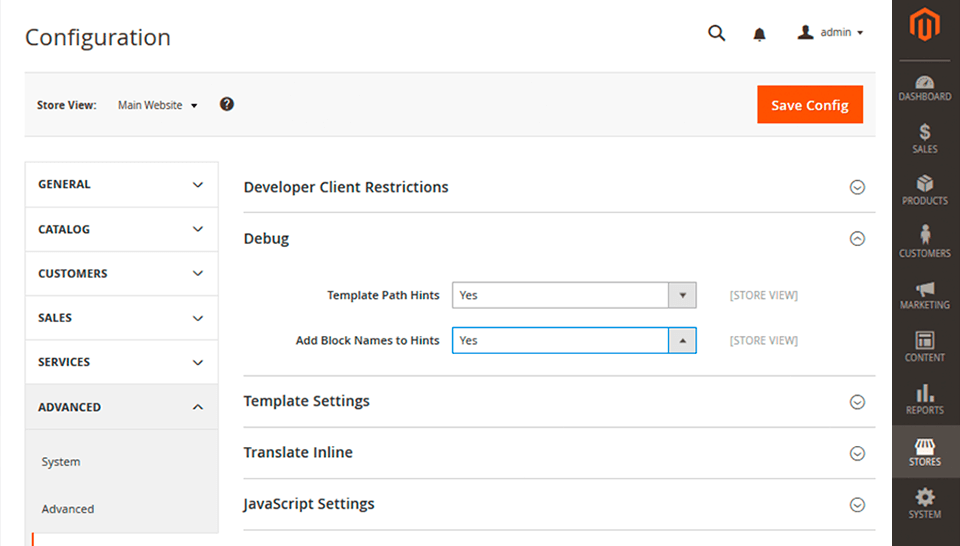Open the Template Path Hints dropdown

point(573,295)
